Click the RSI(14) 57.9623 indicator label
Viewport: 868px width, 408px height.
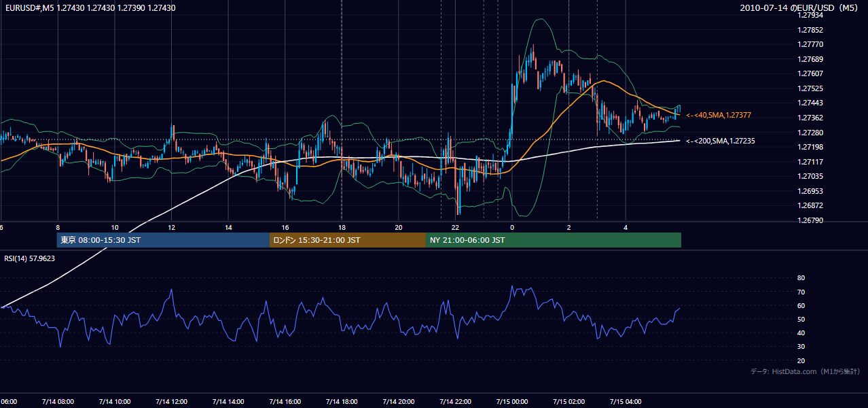coord(30,258)
